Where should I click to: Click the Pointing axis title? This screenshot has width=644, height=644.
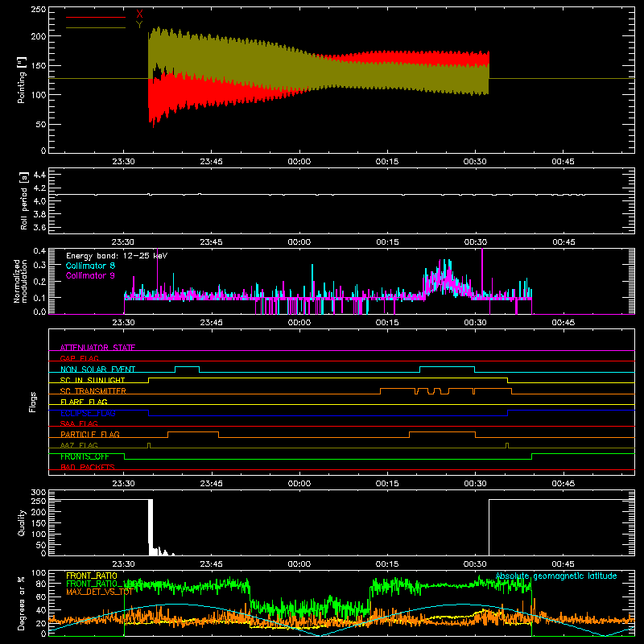[22, 80]
